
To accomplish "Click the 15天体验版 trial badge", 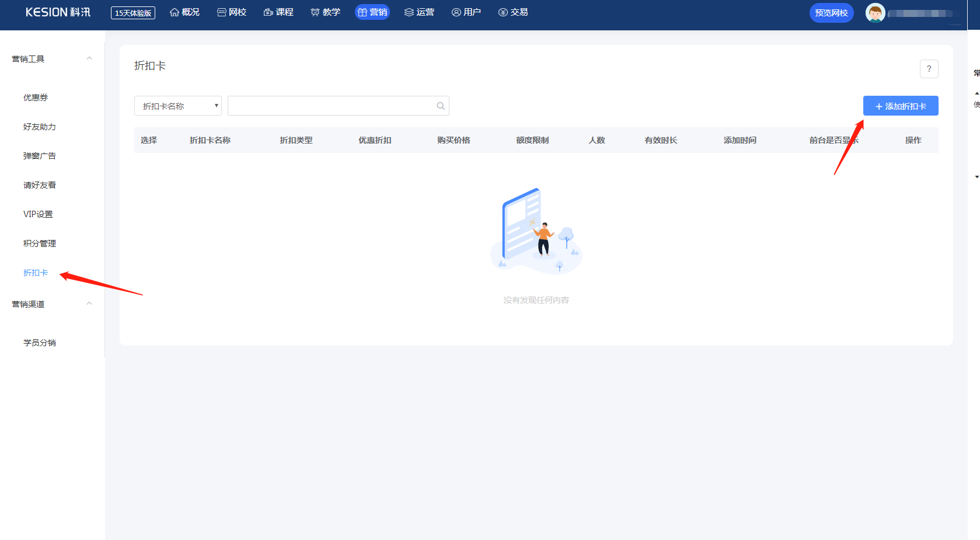I will [x=133, y=13].
